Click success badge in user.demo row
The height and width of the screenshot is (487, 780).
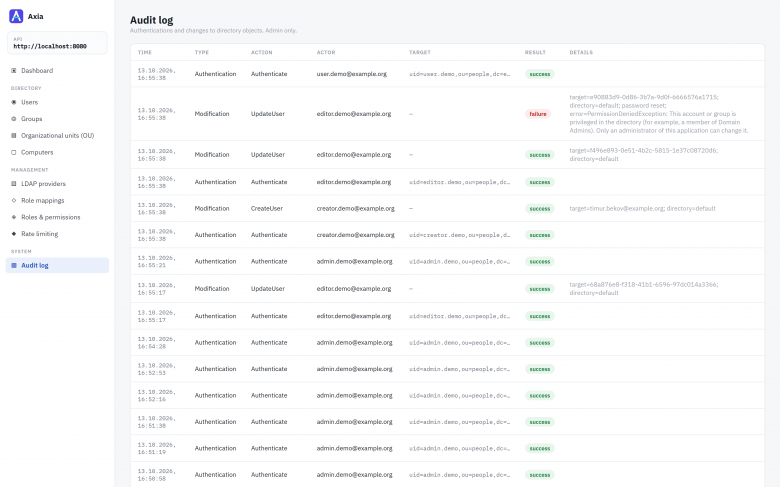click(540, 74)
